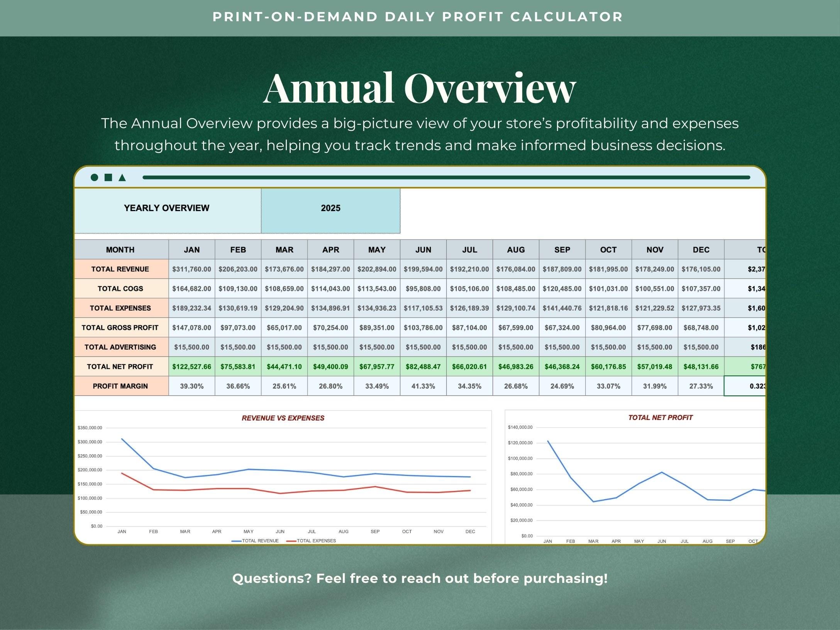The width and height of the screenshot is (840, 630).
Task: Click January profit margin cell 39.30%
Action: click(x=191, y=386)
